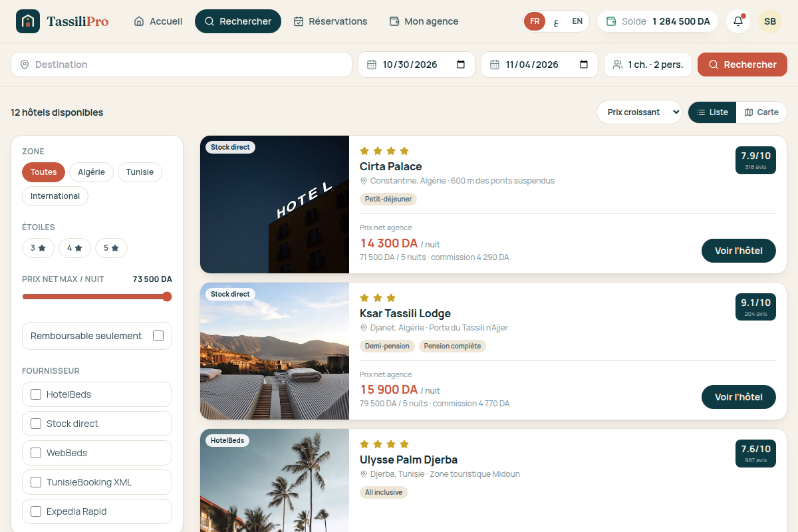Click the location pin beside Djanet, Algérie
This screenshot has width=798, height=532.
[364, 328]
